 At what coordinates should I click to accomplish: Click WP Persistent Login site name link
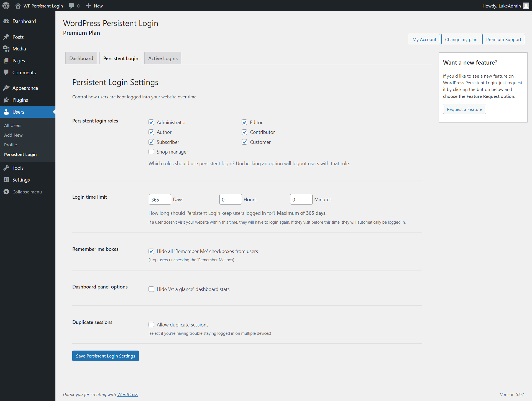click(43, 6)
